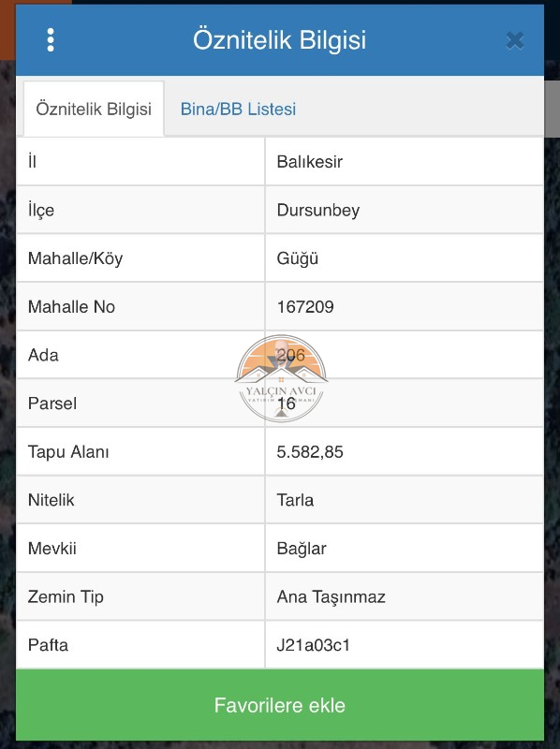
Task: Select the Güğü village value cell
Action: [405, 258]
